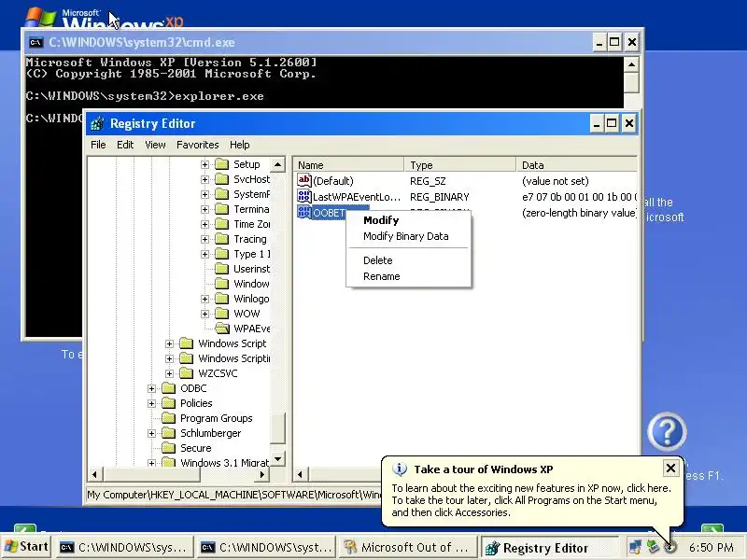Open the View menu in Registry Editor
747x560 pixels.
pyautogui.click(x=155, y=145)
